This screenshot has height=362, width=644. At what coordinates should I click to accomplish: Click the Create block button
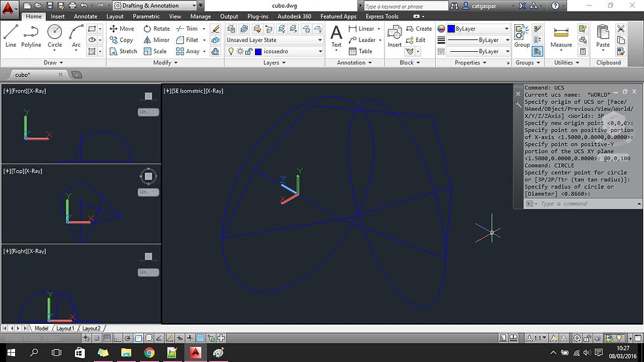419,29
